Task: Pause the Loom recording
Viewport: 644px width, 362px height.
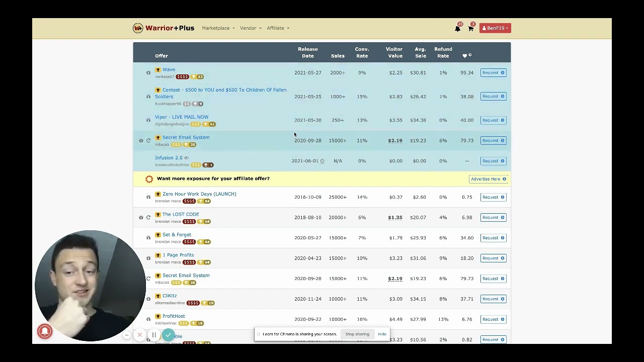Action: tap(154, 335)
